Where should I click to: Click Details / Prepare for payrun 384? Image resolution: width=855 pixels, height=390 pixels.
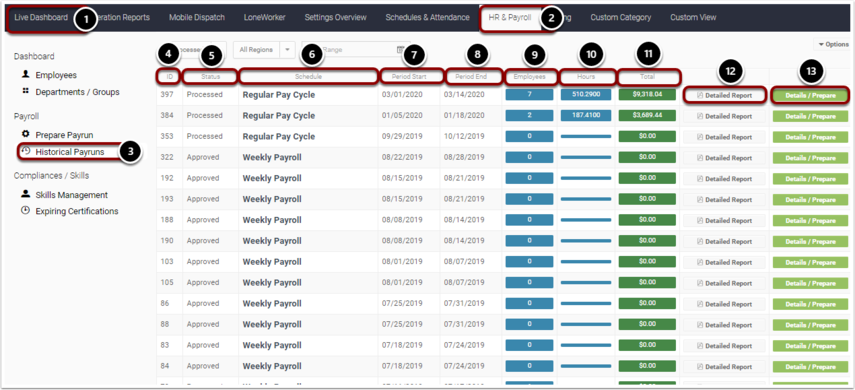tap(810, 116)
